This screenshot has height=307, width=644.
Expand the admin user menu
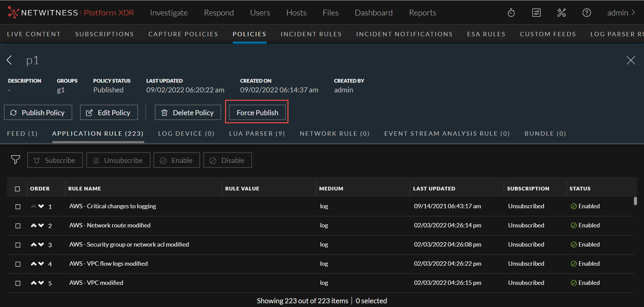click(621, 13)
